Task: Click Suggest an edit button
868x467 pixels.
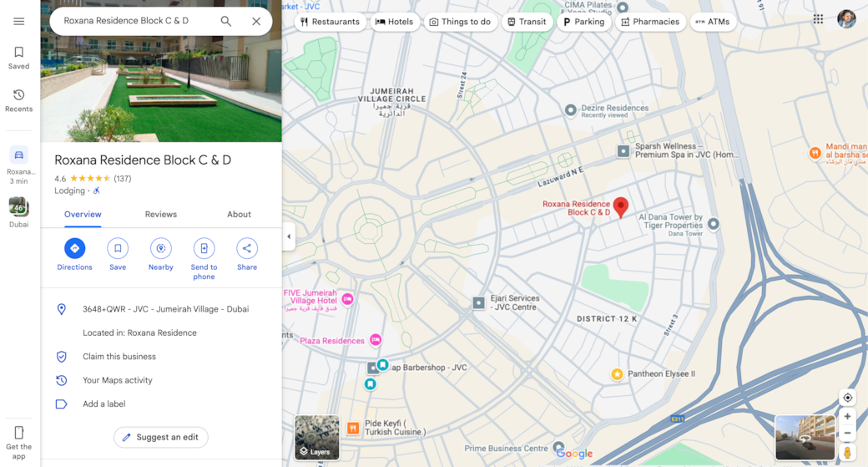Action: [161, 437]
